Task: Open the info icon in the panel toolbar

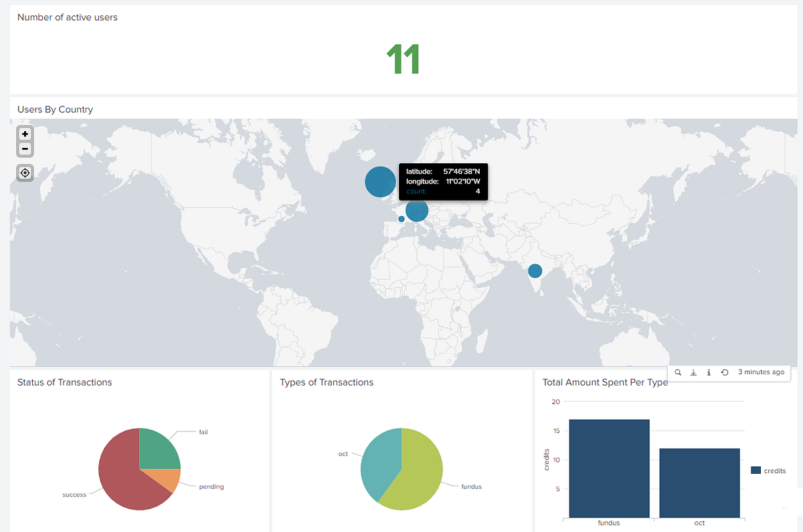Action: [x=709, y=372]
